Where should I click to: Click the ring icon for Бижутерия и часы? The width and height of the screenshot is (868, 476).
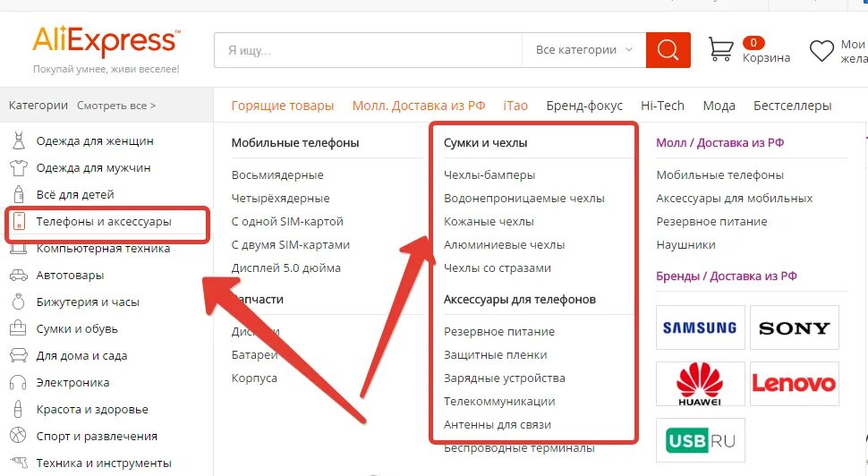19,302
